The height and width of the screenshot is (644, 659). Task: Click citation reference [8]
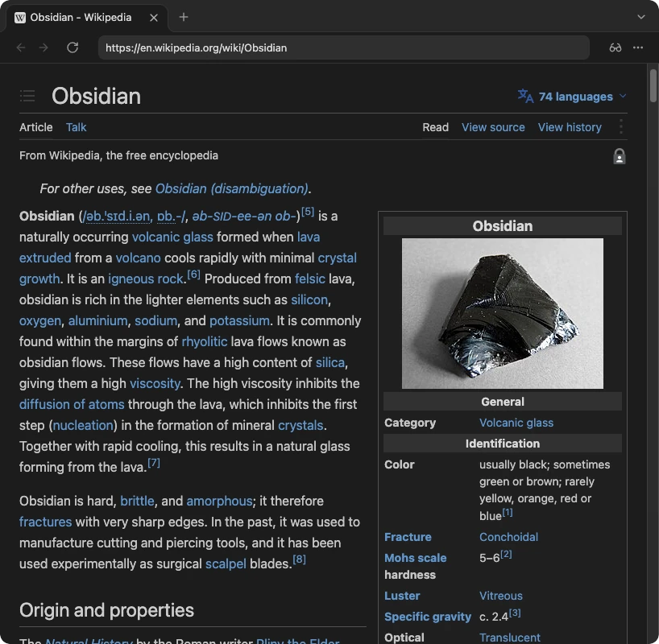click(299, 559)
